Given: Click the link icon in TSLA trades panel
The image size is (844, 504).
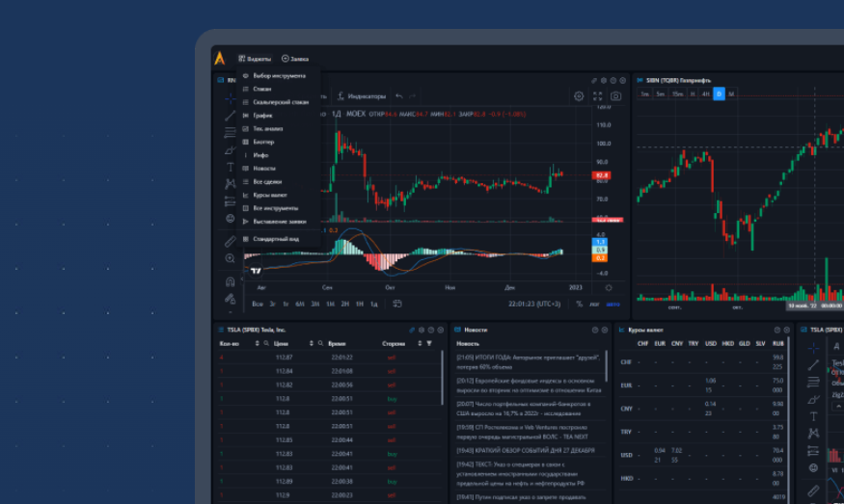Looking at the screenshot, I should 412,330.
